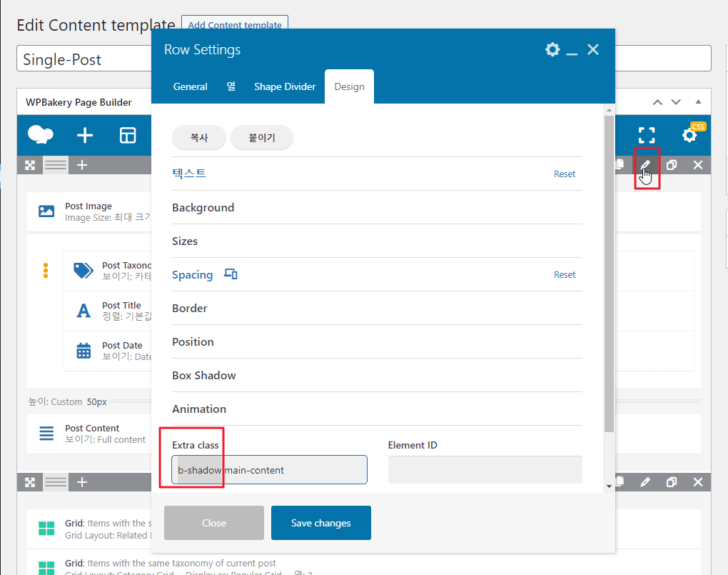Click the 복사 button
This screenshot has height=575, width=728.
(x=199, y=138)
